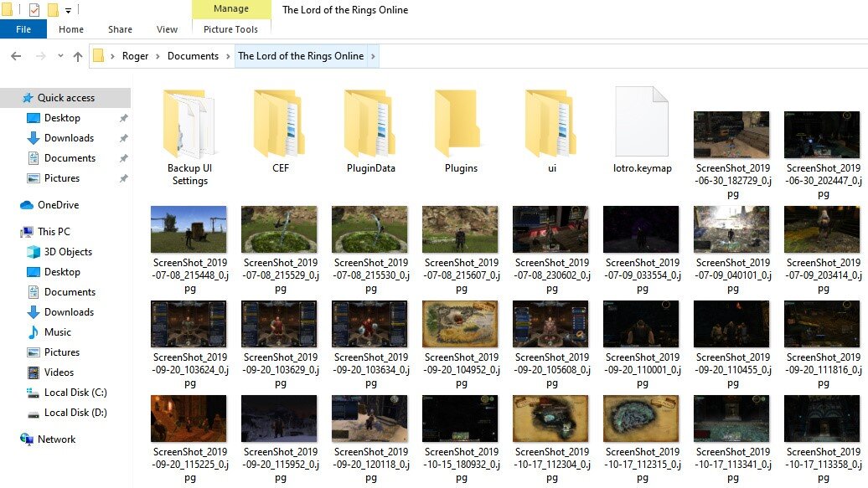Screen dimensions: 868x488
Task: Open the File menu
Action: (x=23, y=29)
